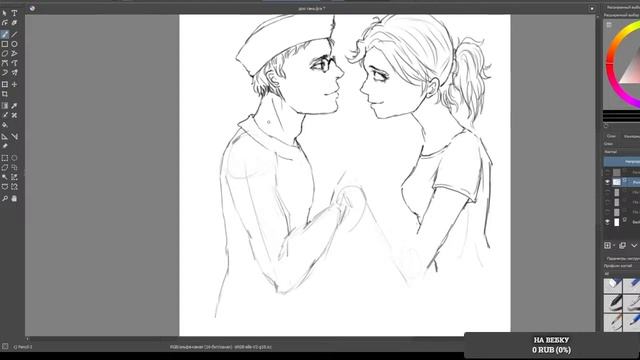Viewport: 640px width, 360px height.
Task: Select the Colorize Mask tool
Action: [x=4, y=116]
